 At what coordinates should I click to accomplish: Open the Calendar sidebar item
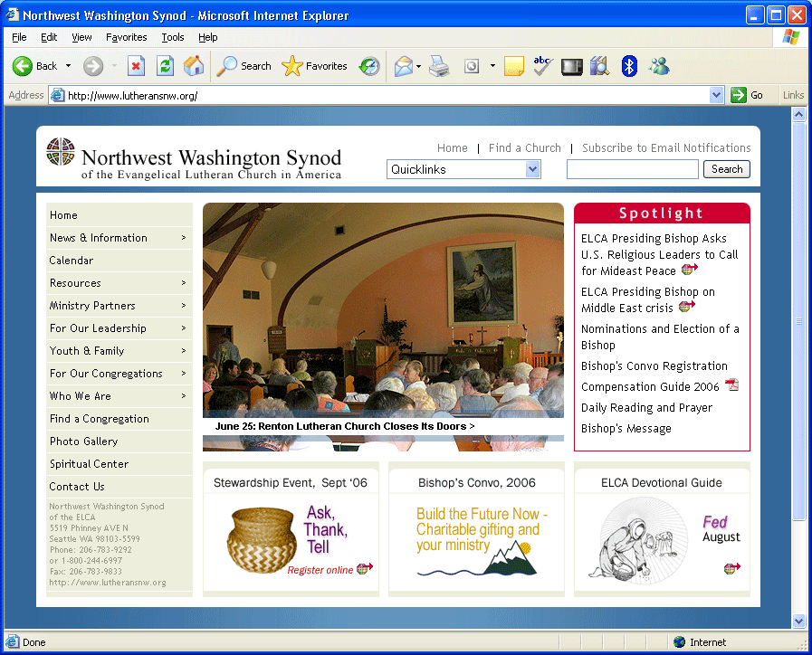[x=119, y=261]
